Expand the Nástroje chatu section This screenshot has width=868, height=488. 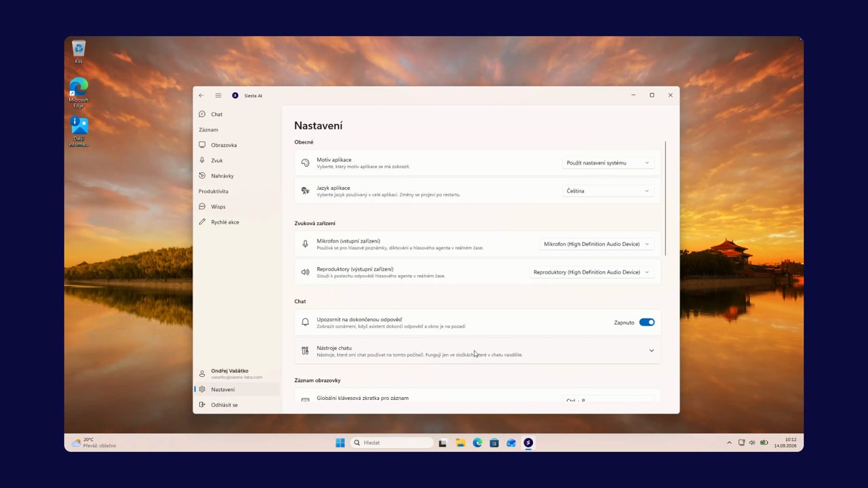(478, 351)
